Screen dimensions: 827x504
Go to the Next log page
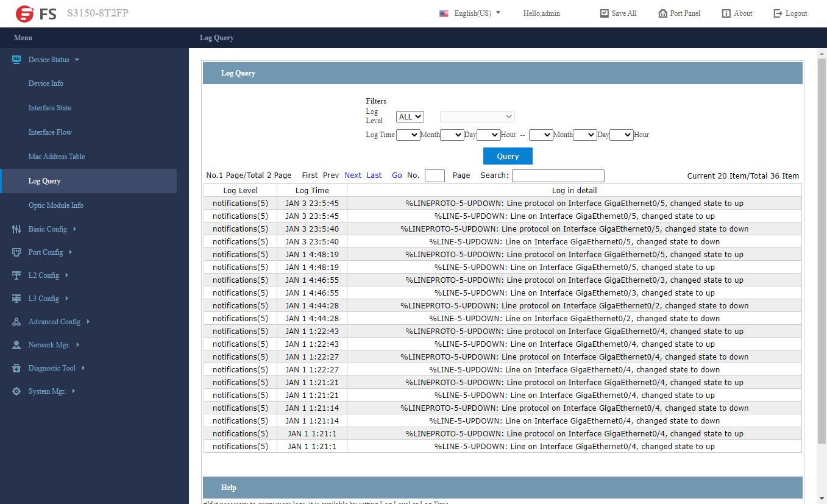[353, 176]
